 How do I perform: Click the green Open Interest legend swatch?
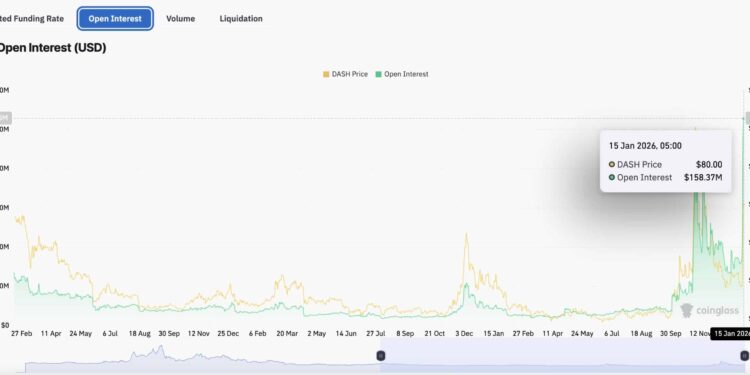tap(378, 74)
